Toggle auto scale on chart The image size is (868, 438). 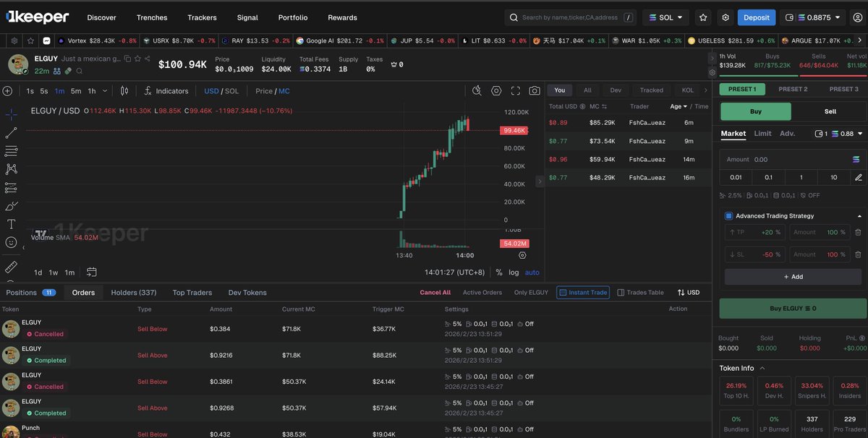coord(532,272)
